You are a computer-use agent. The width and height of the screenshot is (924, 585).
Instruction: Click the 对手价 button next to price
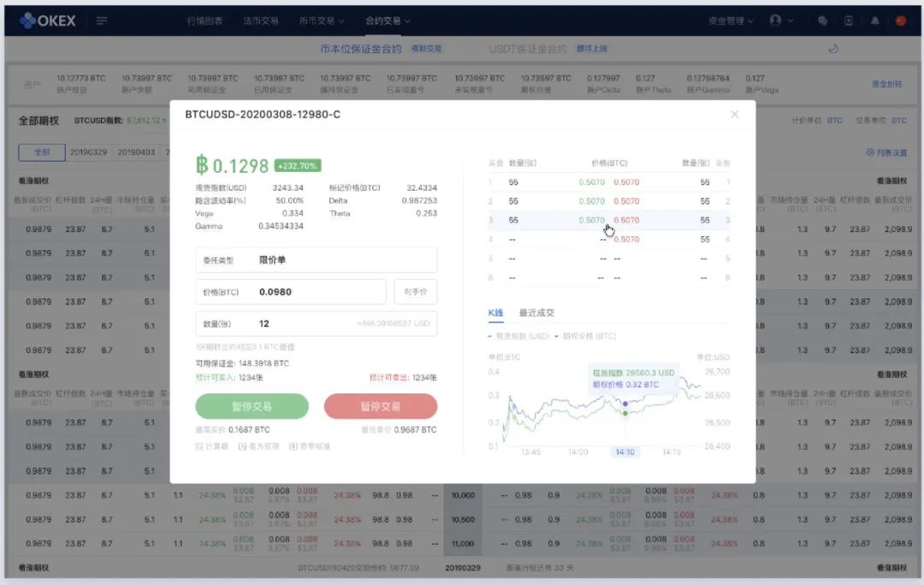pos(416,292)
